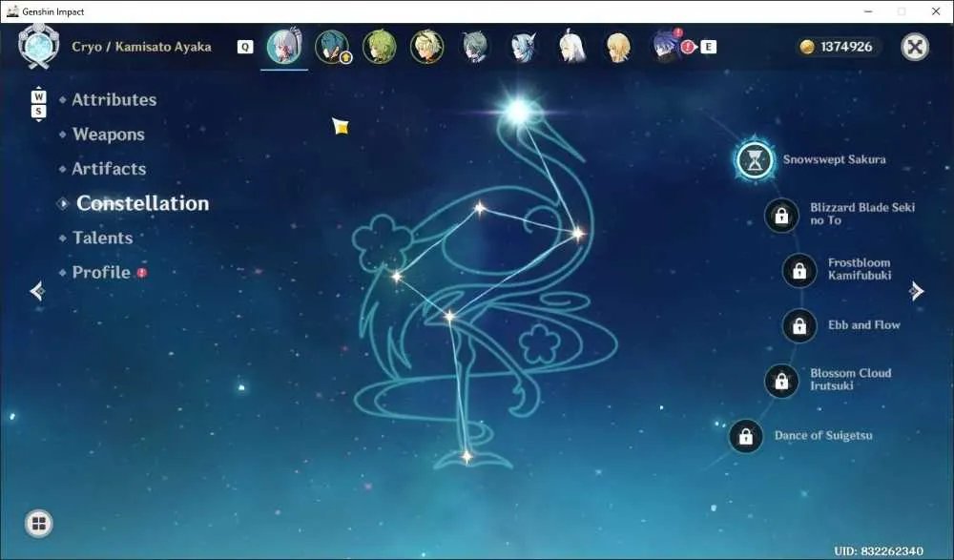Open the Snowswept Sakura hourglass node
Screen dimensions: 954x560
click(755, 160)
